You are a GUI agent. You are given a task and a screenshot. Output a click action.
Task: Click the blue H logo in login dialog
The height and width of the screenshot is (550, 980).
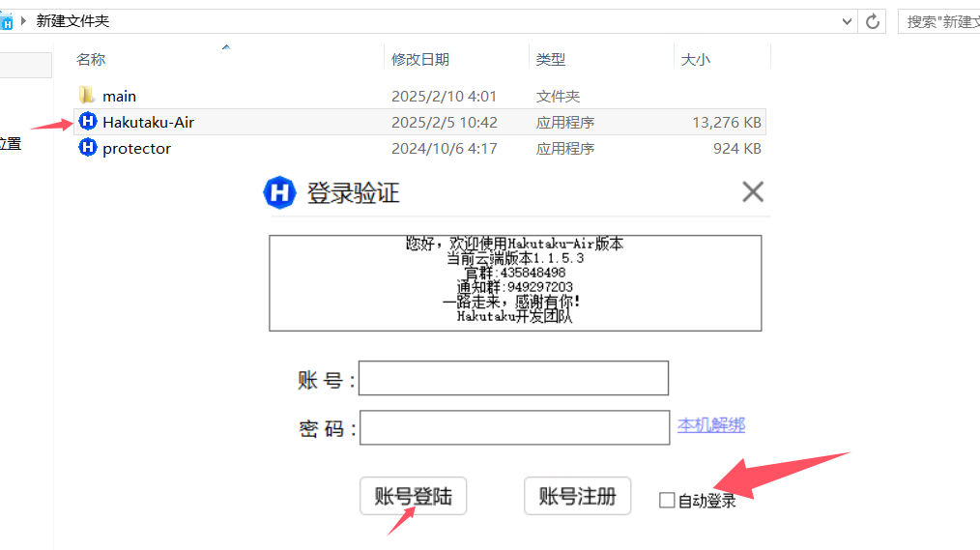pyautogui.click(x=279, y=192)
